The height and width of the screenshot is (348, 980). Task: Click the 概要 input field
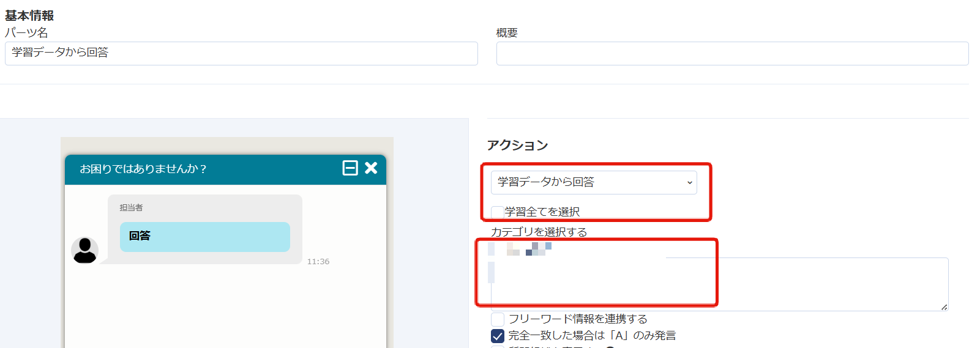[x=732, y=53]
